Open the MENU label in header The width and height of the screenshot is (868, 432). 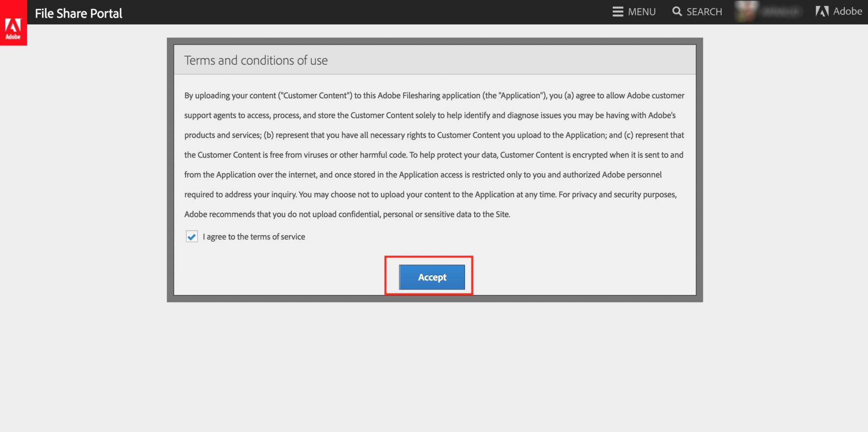(642, 12)
